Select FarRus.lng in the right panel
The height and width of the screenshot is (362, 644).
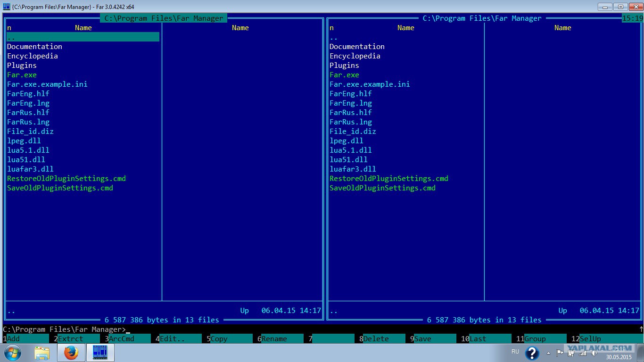[351, 122]
